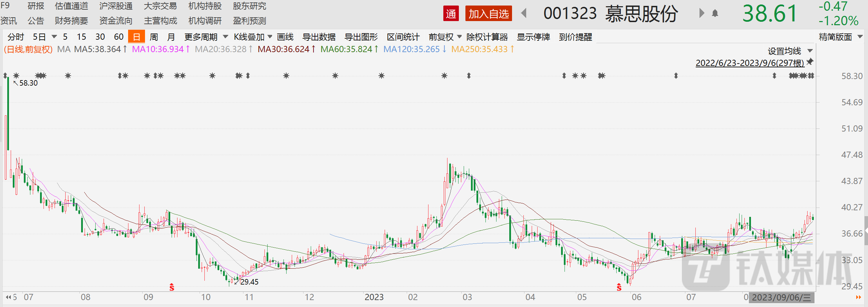Click the price alert bell icon
868x307 pixels.
[715, 13]
